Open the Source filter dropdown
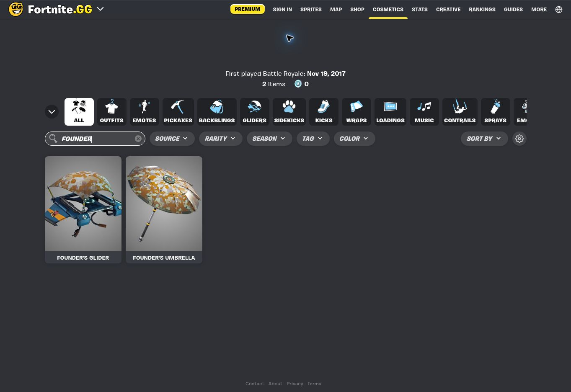571x392 pixels. coord(172,139)
